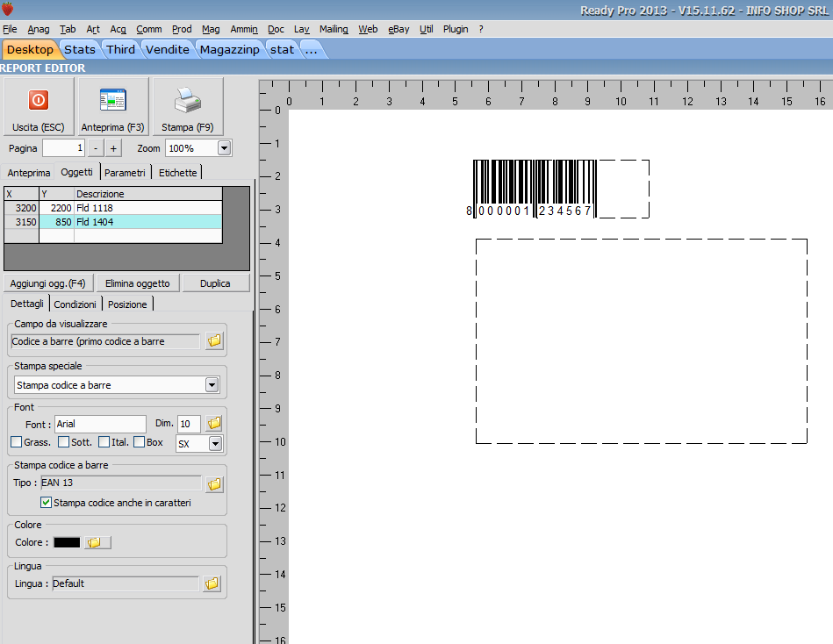Toggle the Ital. italic checkbox

coord(104,442)
